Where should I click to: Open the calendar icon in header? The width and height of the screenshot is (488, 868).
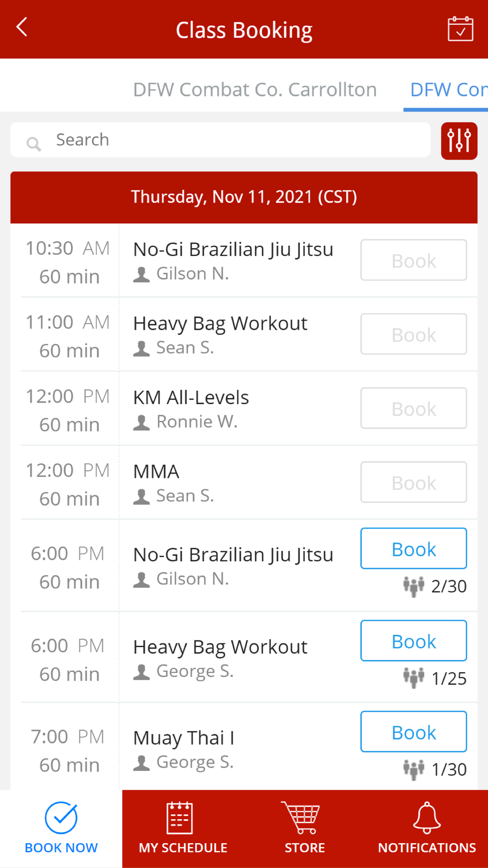(460, 29)
